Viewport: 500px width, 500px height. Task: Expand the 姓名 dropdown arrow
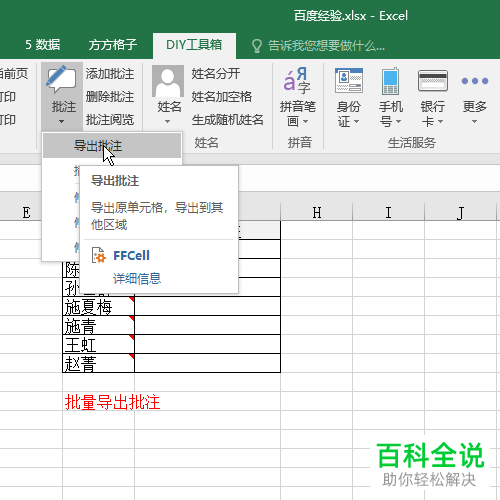(x=168, y=122)
